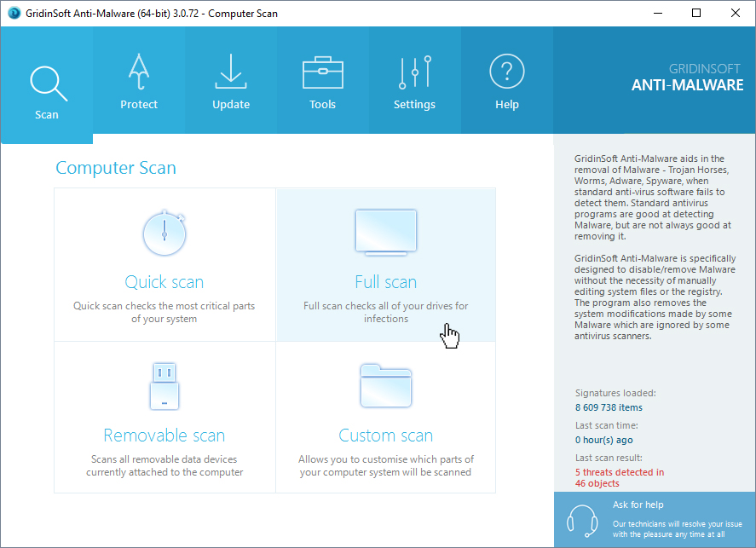Open the Settings sliders icon

click(414, 73)
